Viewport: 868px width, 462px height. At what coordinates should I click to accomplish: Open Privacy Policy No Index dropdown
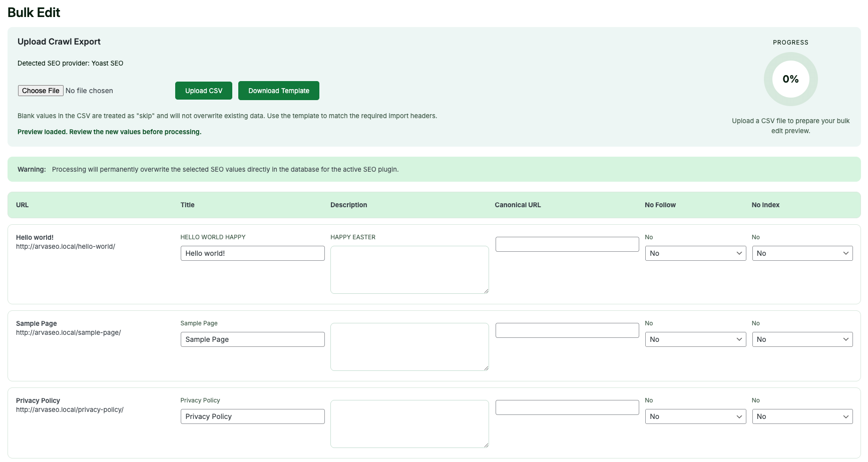pyautogui.click(x=802, y=416)
